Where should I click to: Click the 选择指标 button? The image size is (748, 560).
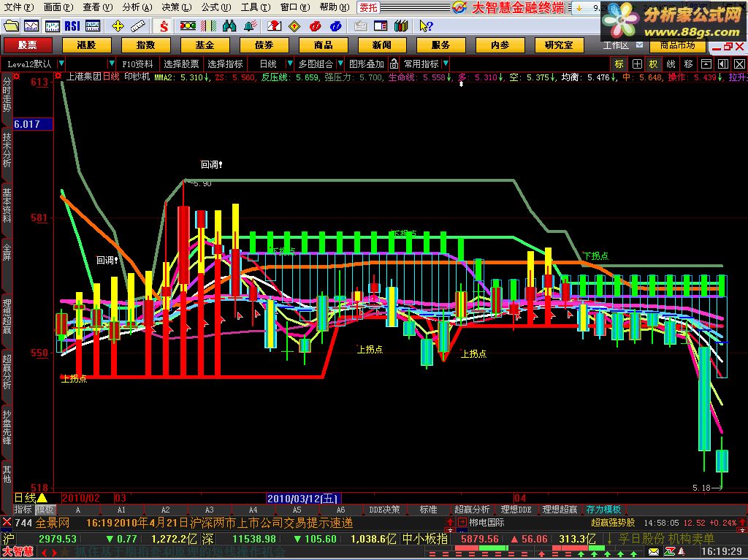pos(225,64)
